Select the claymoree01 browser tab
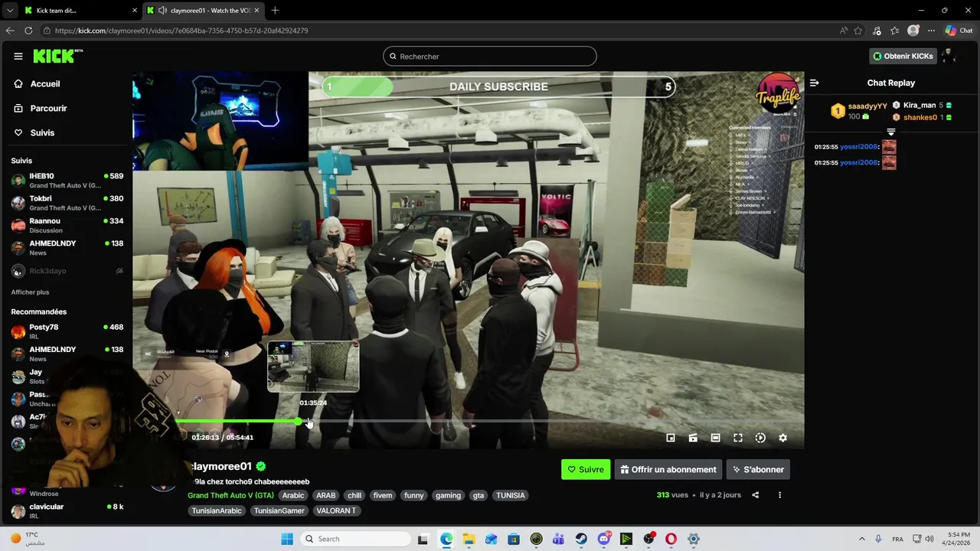 203,10
